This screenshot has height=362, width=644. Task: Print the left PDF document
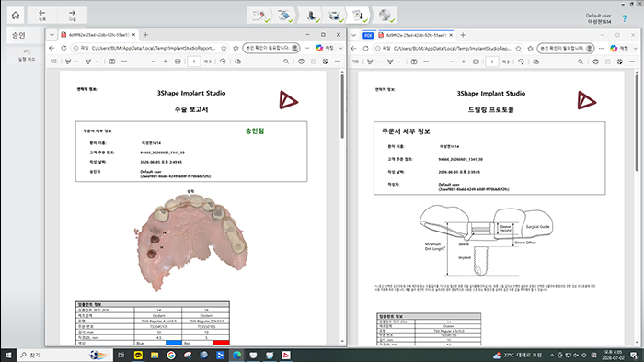pos(301,62)
